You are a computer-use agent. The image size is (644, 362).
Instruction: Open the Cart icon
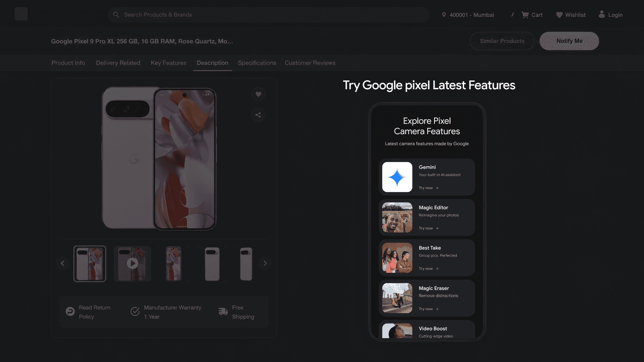pyautogui.click(x=525, y=15)
